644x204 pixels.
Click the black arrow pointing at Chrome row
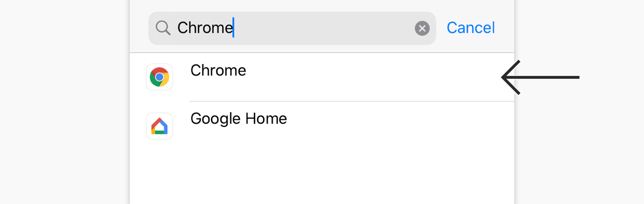tap(540, 77)
